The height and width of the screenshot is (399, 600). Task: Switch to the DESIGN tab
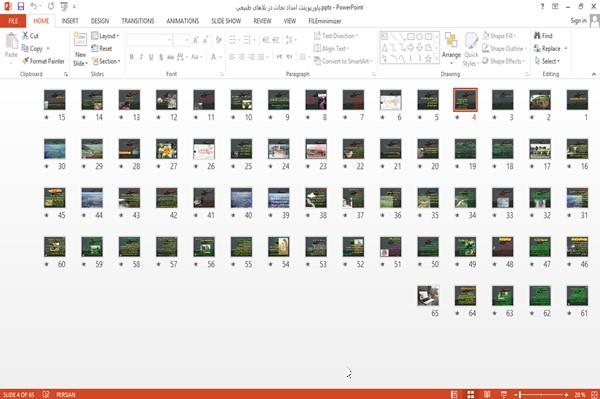[100, 21]
